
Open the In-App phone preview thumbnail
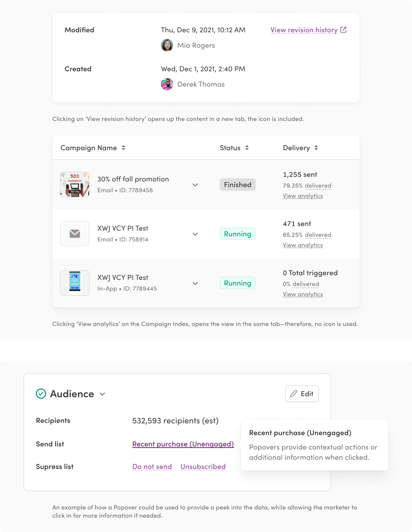75,283
